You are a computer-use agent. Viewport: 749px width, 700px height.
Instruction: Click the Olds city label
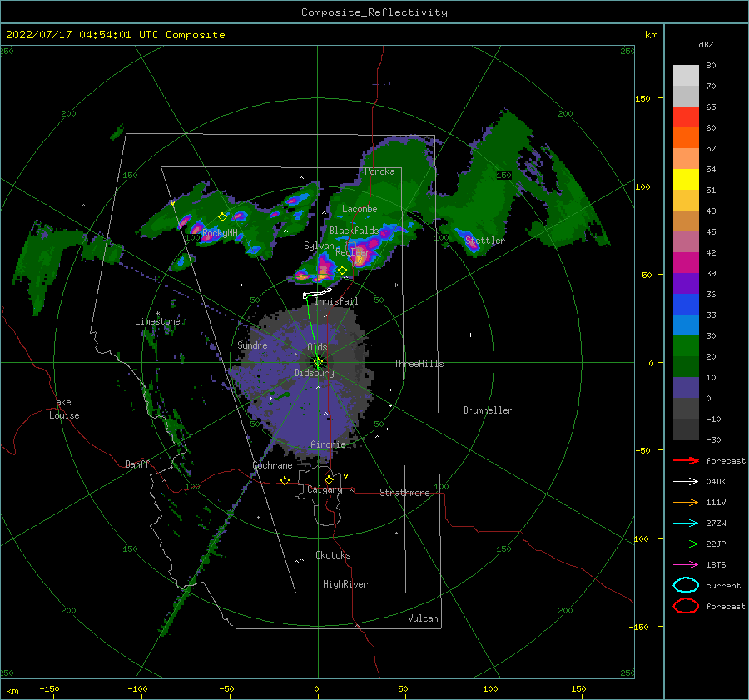317,347
